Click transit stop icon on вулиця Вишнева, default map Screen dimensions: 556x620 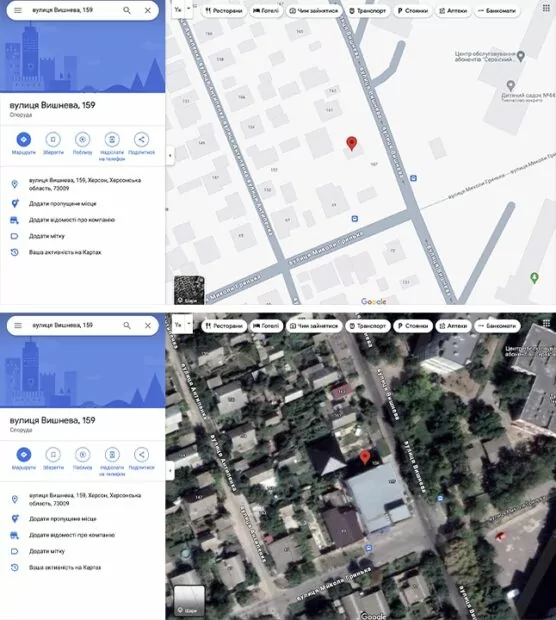click(x=413, y=178)
